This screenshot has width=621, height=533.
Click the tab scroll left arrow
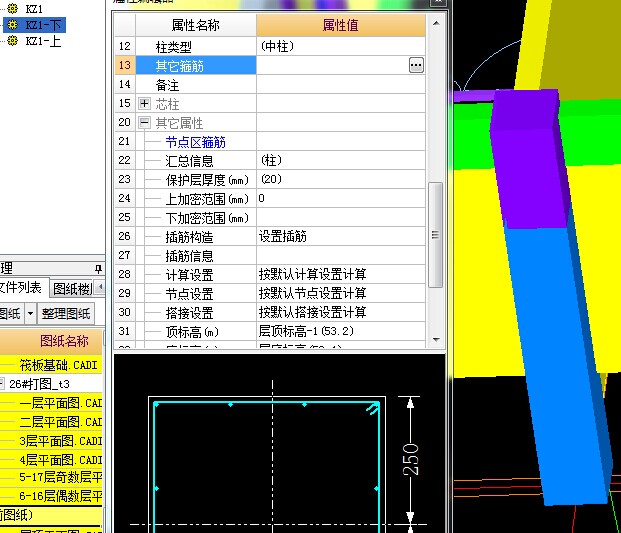tap(100, 287)
